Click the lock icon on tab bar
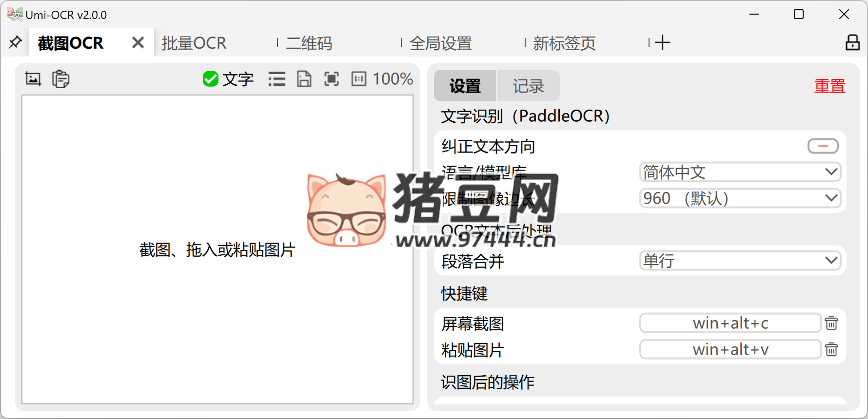Image resolution: width=868 pixels, height=419 pixels. [852, 43]
